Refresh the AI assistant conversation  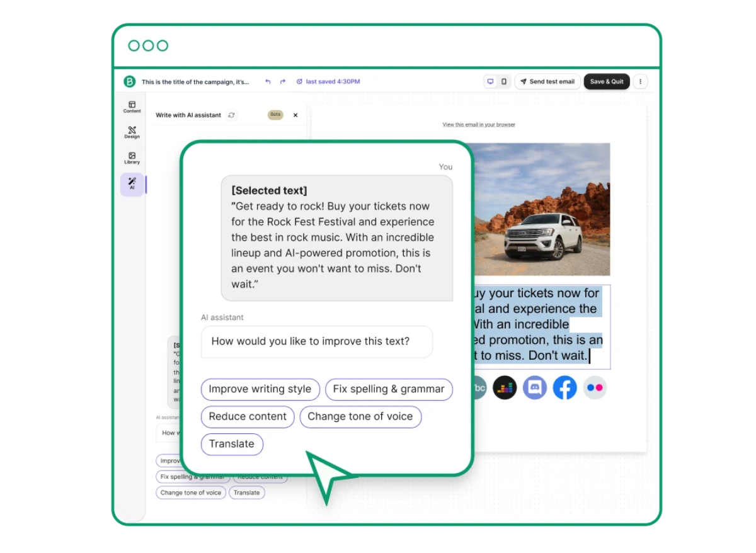pyautogui.click(x=232, y=115)
